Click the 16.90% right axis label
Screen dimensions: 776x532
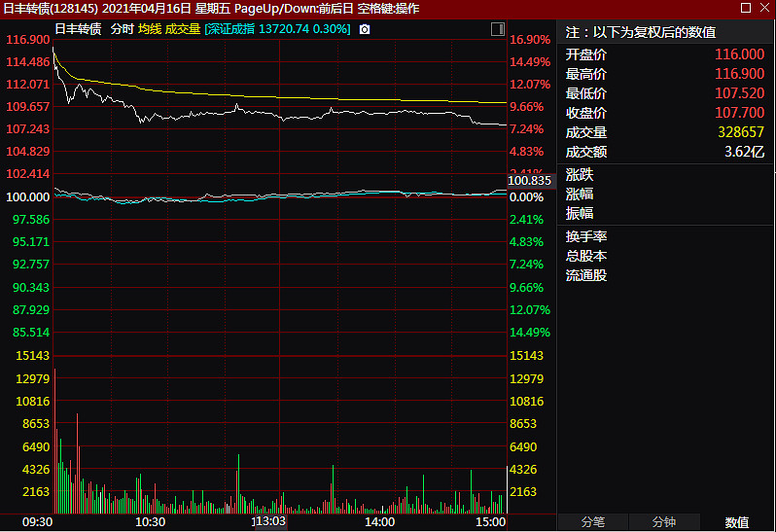click(x=530, y=40)
